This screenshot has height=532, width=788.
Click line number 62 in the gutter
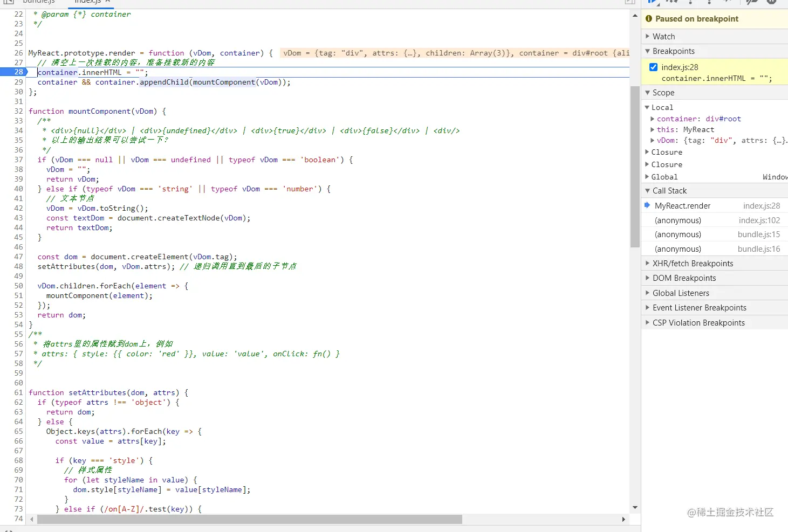click(x=18, y=402)
